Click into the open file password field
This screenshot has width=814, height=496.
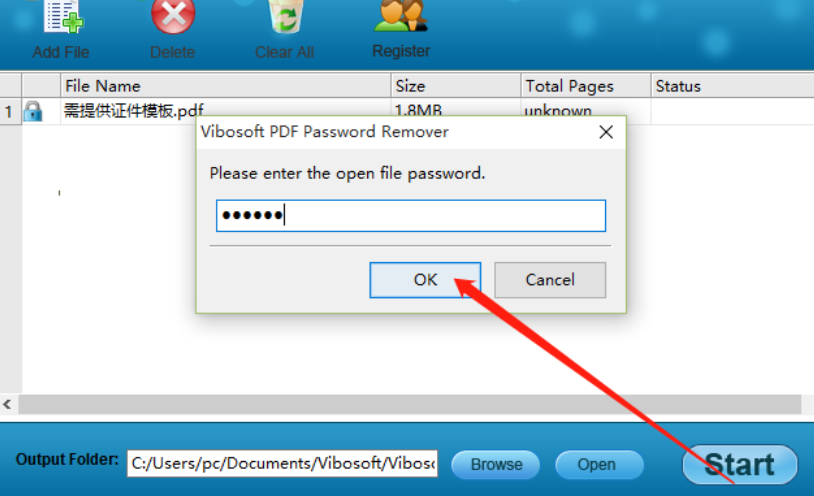point(411,216)
